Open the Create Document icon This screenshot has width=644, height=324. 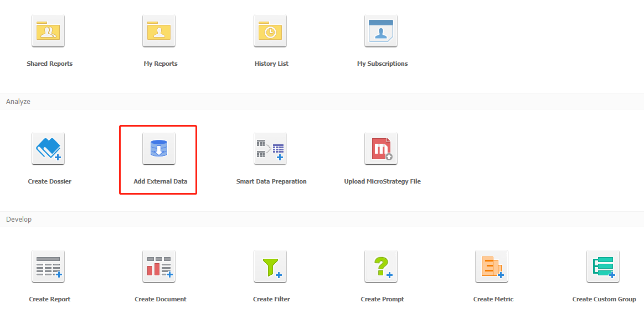coord(159,266)
